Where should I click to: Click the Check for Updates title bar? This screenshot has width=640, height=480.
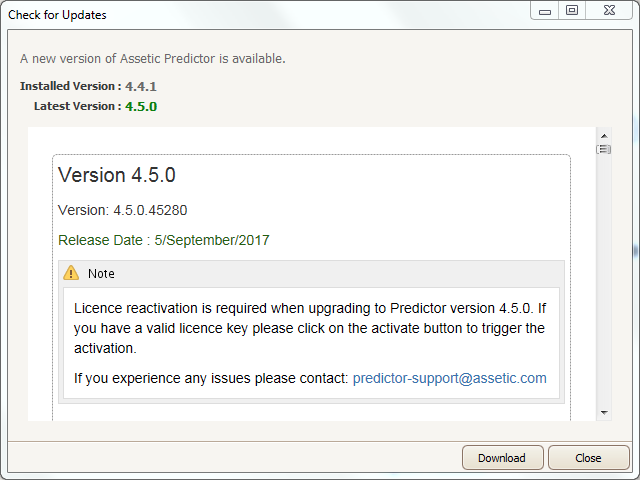[x=265, y=15]
